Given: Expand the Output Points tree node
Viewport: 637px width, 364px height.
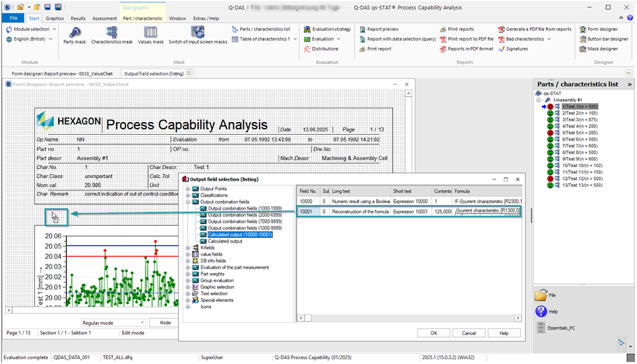Looking at the screenshot, I should (x=187, y=189).
